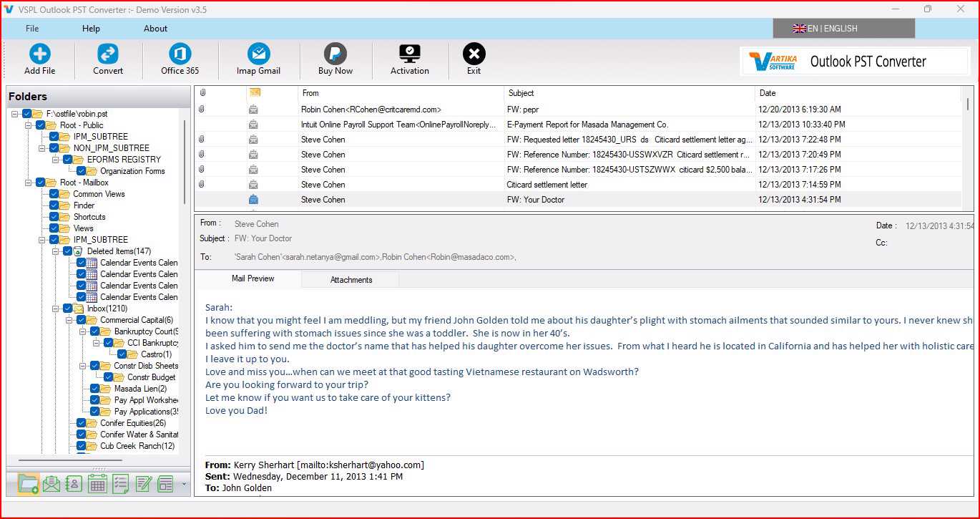The width and height of the screenshot is (980, 519).
Task: Uncheck the Common Views checkbox
Action: click(x=54, y=194)
